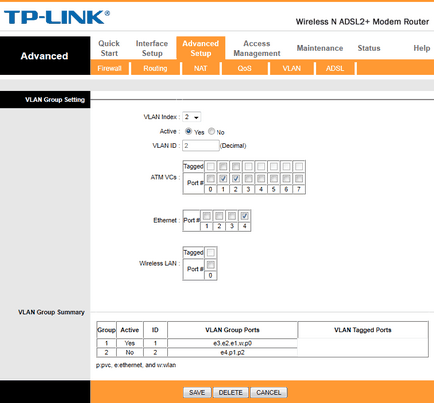The width and height of the screenshot is (434, 403).
Task: Click 'Wireless N ADSL2+ Modem Router' title
Action: click(362, 22)
